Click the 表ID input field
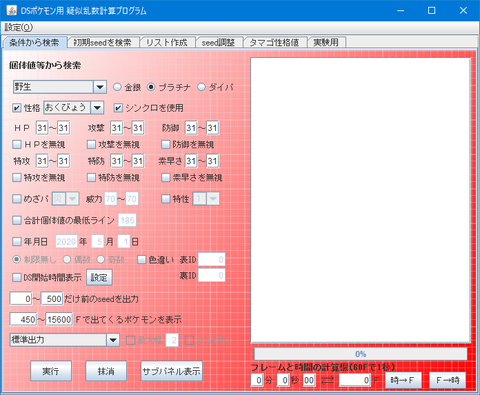480x395 pixels. [x=212, y=259]
